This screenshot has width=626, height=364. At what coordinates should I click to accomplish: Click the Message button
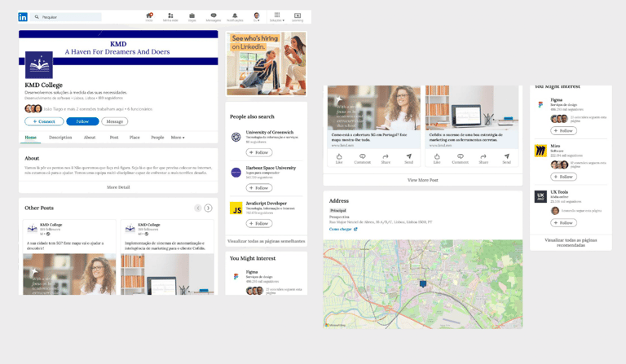pos(115,121)
